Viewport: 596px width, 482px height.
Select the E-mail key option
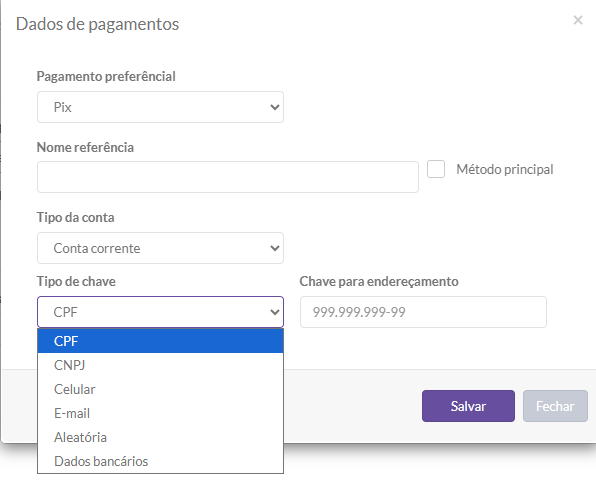click(160, 413)
